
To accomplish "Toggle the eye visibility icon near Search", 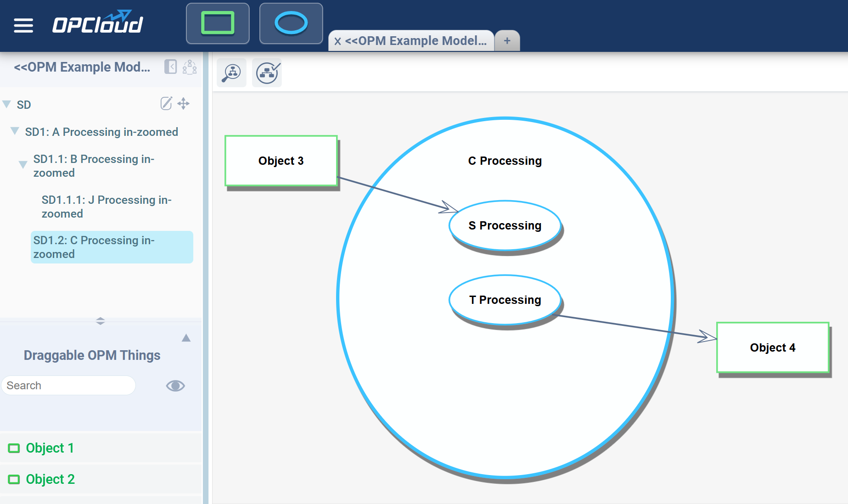I will pos(175,386).
